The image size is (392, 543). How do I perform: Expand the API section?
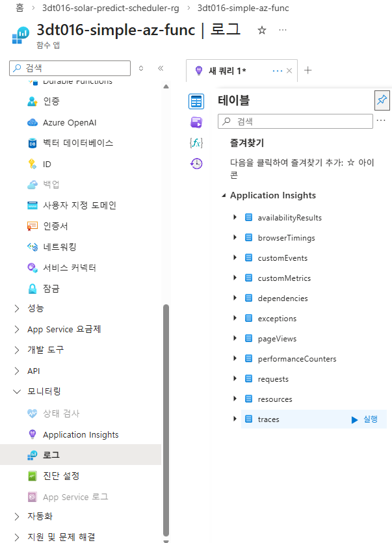click(x=17, y=371)
